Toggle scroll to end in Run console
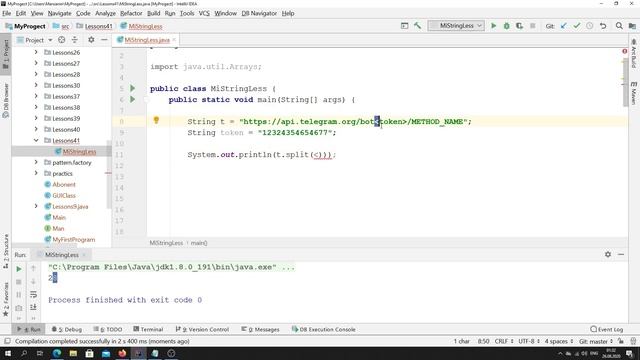Image resolution: width=640 pixels, height=360 pixels. (x=33, y=307)
